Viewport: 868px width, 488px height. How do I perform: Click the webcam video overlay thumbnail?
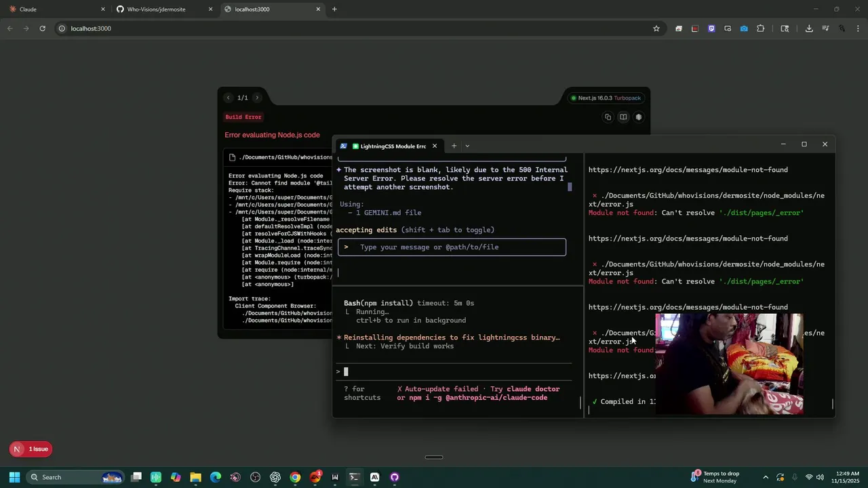click(x=729, y=364)
